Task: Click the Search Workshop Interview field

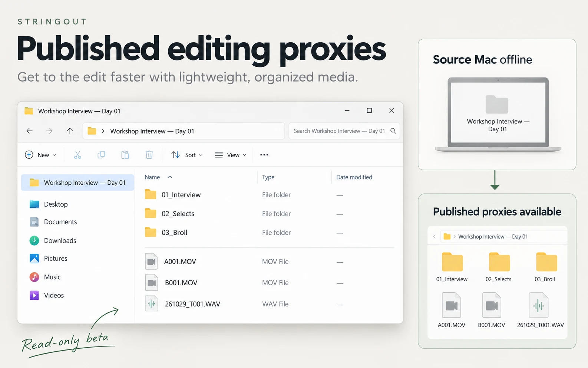Action: pyautogui.click(x=344, y=131)
